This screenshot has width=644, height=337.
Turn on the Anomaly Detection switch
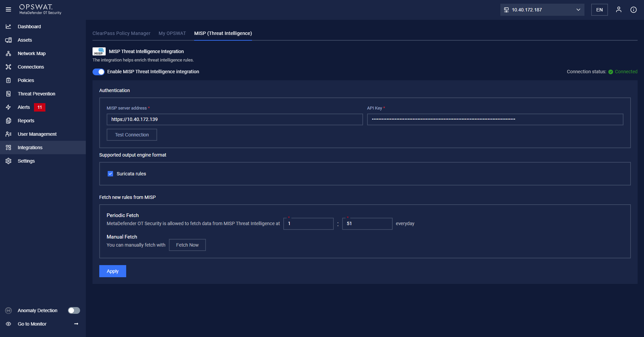74,310
